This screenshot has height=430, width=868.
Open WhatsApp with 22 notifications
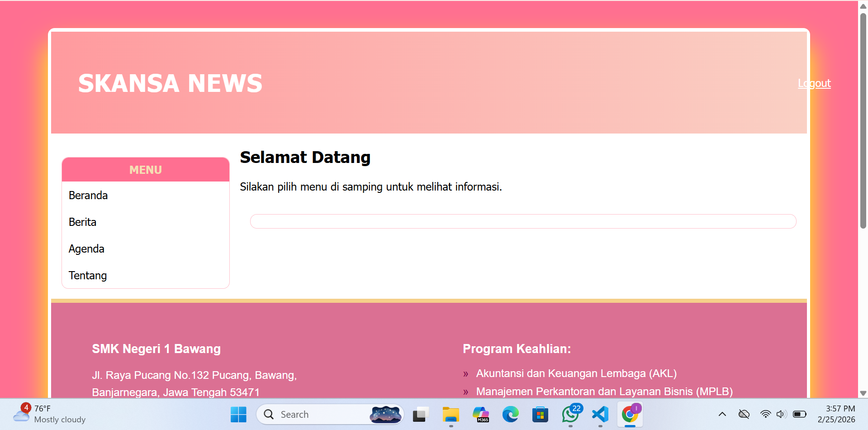click(571, 414)
